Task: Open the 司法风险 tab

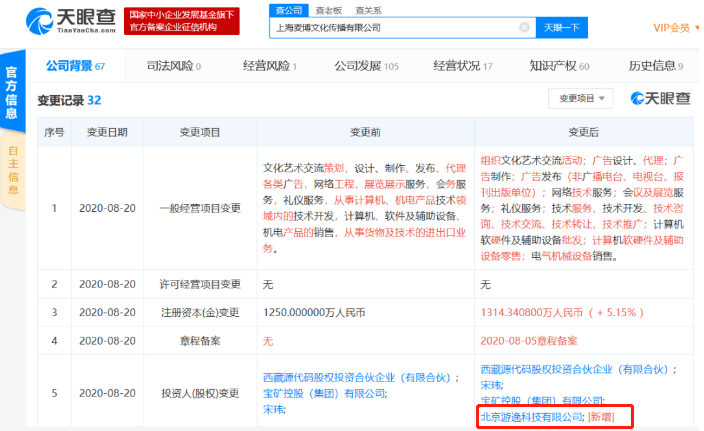Action: click(x=174, y=66)
